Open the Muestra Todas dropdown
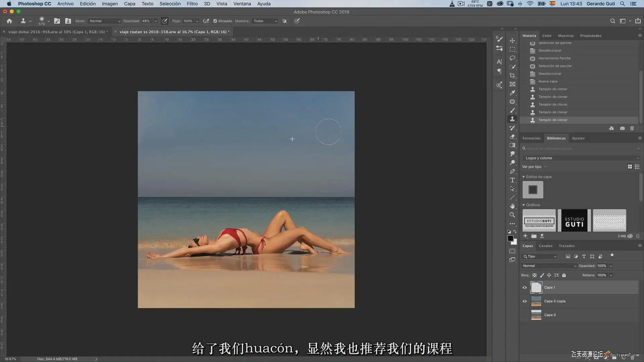The image size is (644, 362). coord(265,21)
